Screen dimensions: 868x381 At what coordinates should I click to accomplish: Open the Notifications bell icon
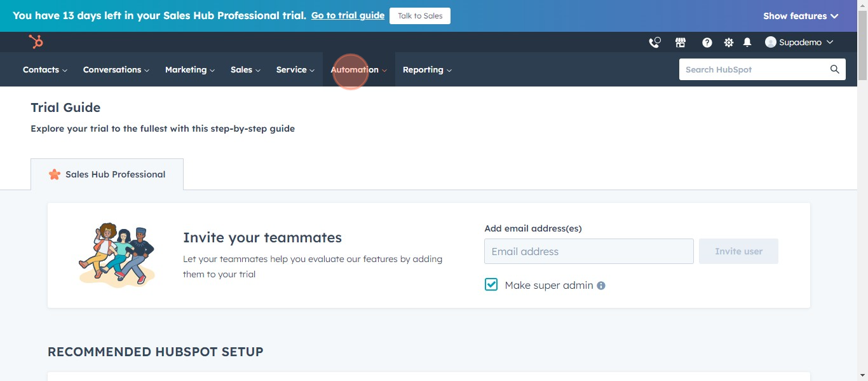(747, 43)
